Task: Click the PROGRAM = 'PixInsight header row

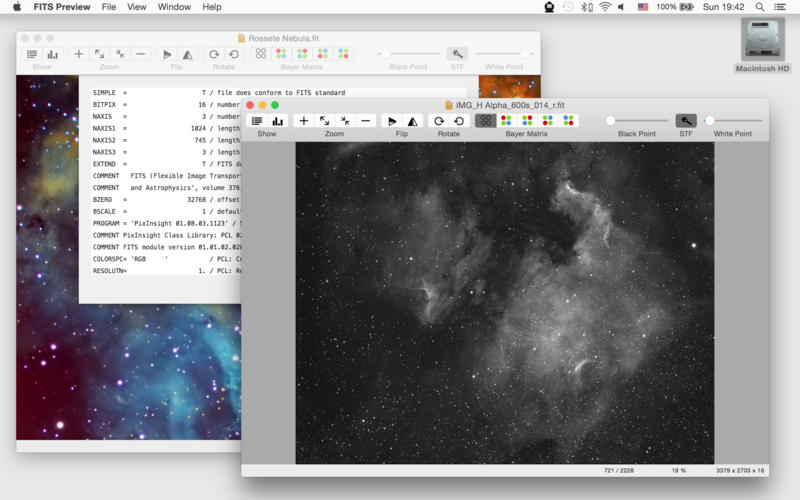Action: 166,223
